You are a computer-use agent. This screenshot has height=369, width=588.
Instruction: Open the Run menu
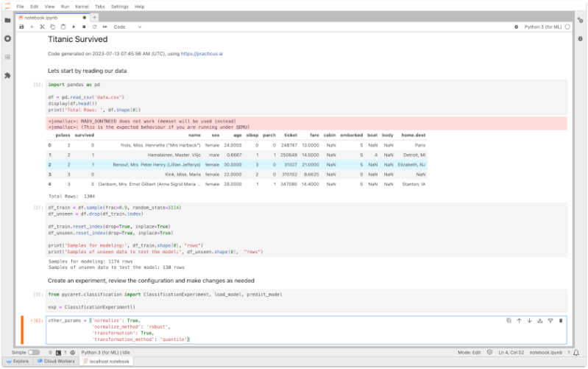pyautogui.click(x=65, y=7)
